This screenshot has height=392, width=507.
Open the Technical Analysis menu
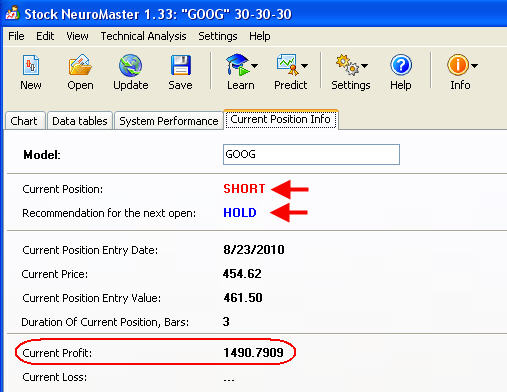coord(143,36)
